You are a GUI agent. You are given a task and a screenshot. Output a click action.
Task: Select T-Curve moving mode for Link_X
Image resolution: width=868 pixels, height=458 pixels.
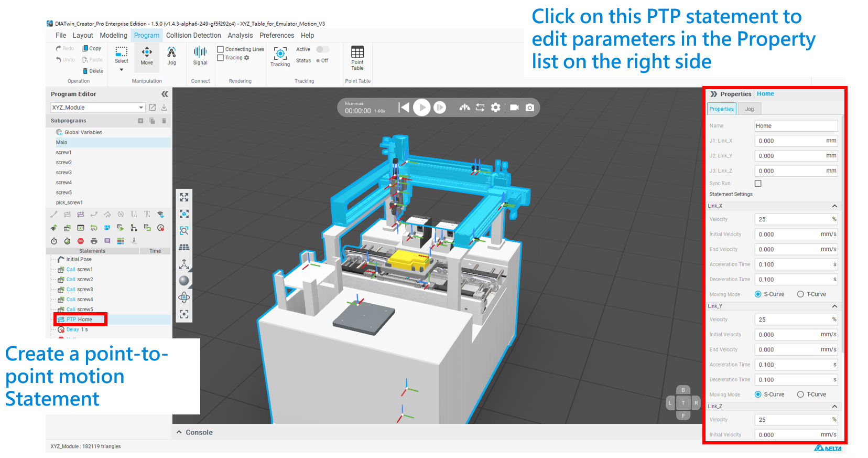(800, 294)
